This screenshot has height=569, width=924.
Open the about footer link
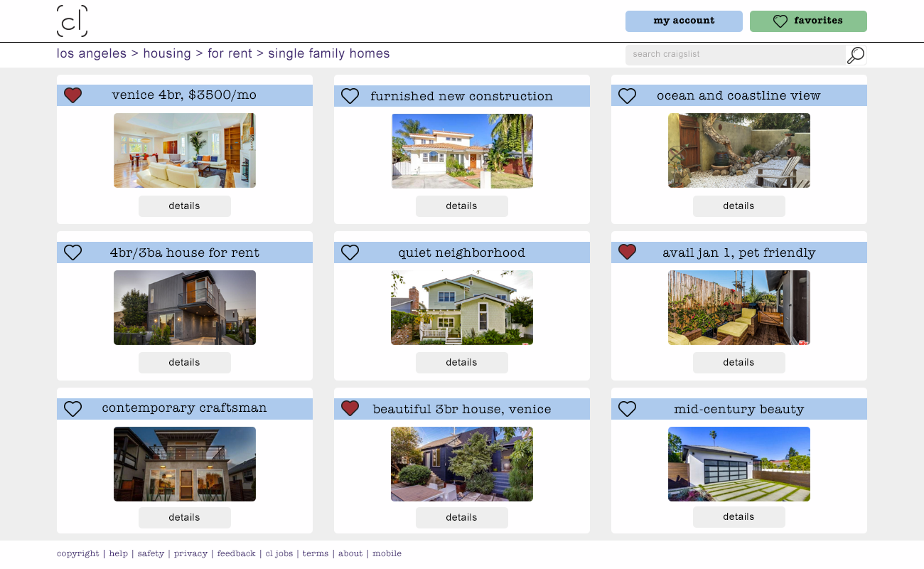350,553
